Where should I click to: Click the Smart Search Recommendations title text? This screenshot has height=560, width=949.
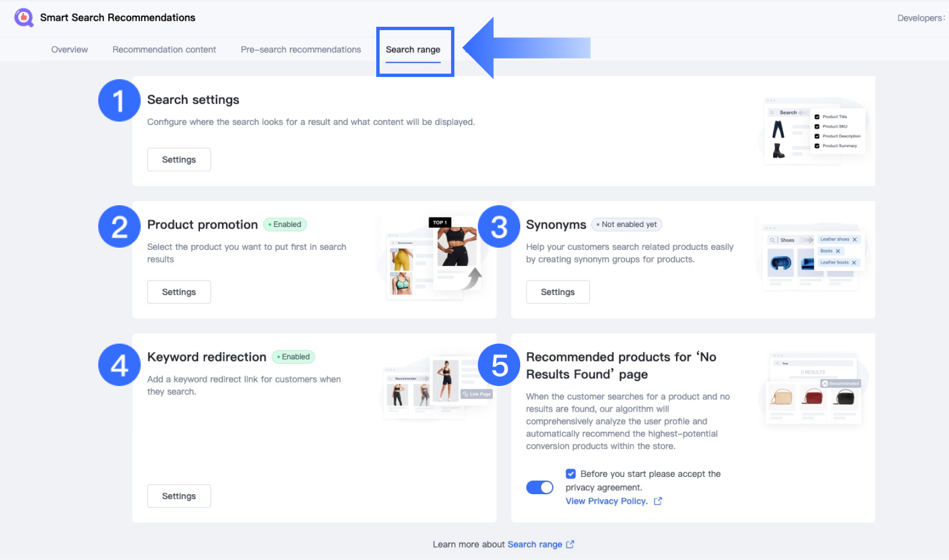click(118, 18)
